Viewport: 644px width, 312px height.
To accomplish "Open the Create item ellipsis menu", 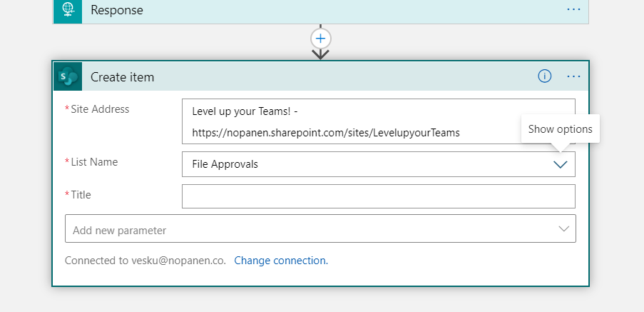I will [573, 76].
